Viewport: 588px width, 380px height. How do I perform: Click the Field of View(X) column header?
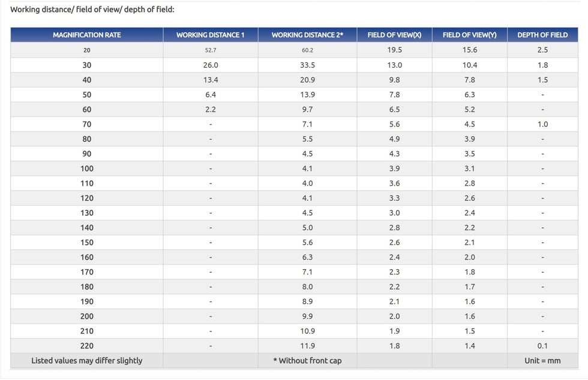click(394, 35)
